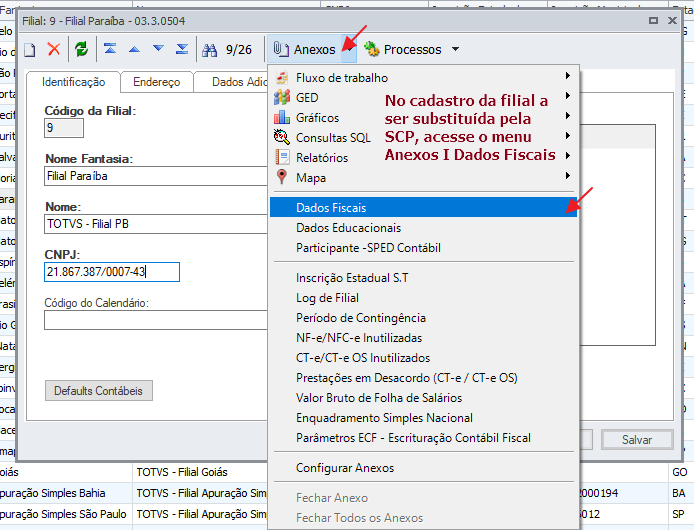The width and height of the screenshot is (694, 530).
Task: Select the SP state cell
Action: 680,514
